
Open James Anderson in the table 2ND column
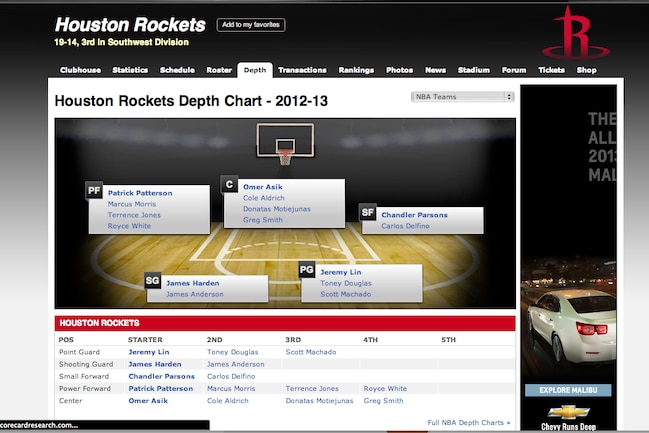236,364
